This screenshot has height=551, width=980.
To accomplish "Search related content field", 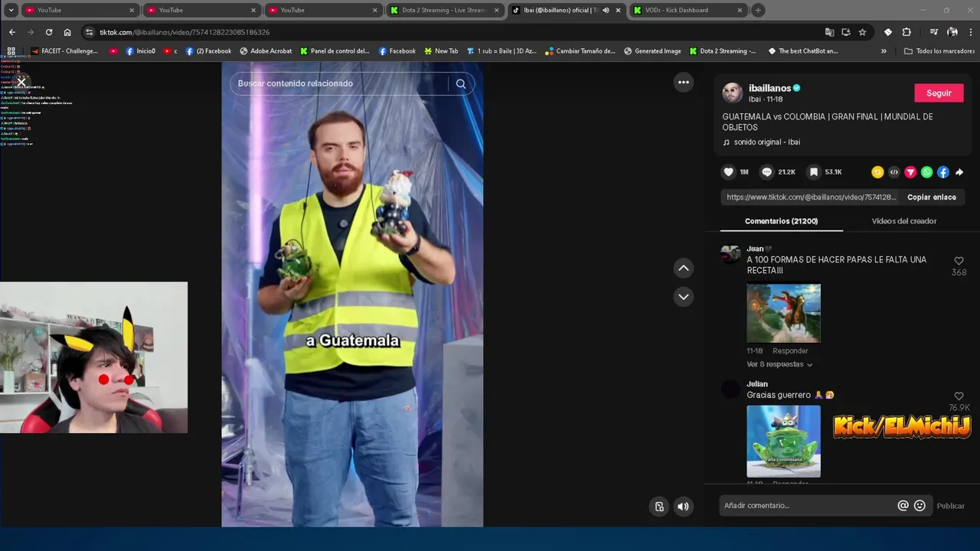I will click(341, 83).
